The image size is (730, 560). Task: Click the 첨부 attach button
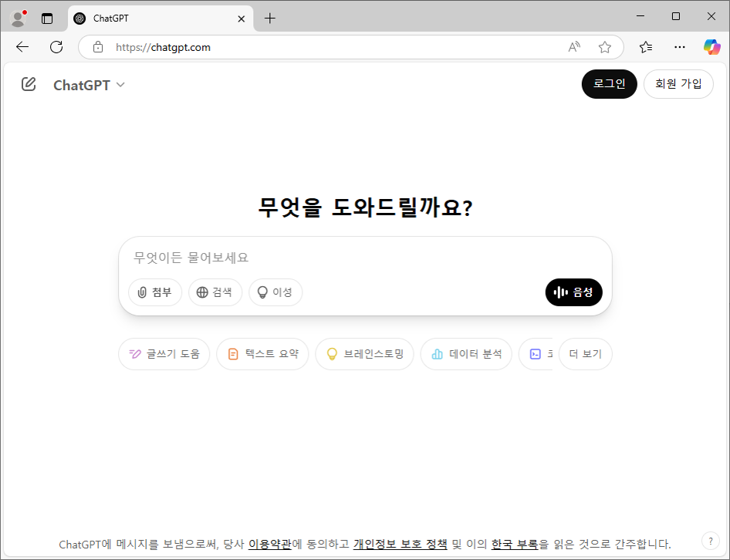pos(155,292)
